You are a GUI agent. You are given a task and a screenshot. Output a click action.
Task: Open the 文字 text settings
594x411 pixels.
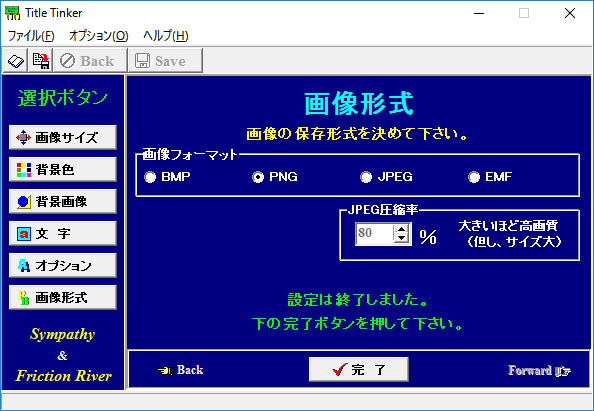point(63,233)
